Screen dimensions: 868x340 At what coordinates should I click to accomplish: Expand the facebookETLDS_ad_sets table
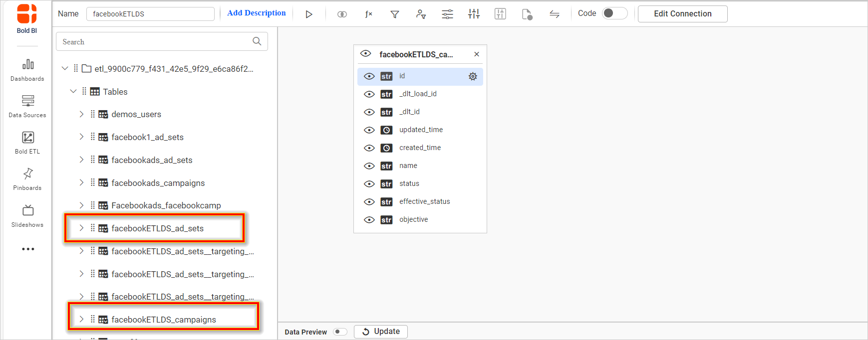click(81, 228)
